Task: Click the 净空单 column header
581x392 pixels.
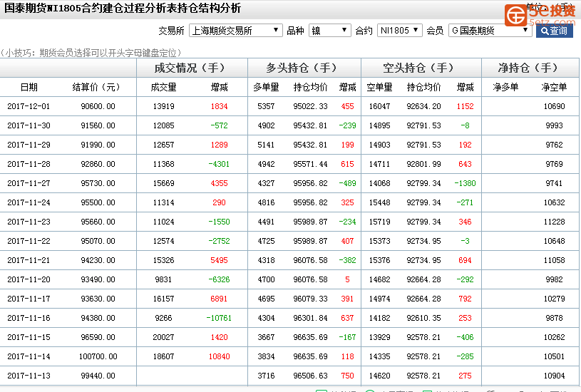Action: point(554,87)
